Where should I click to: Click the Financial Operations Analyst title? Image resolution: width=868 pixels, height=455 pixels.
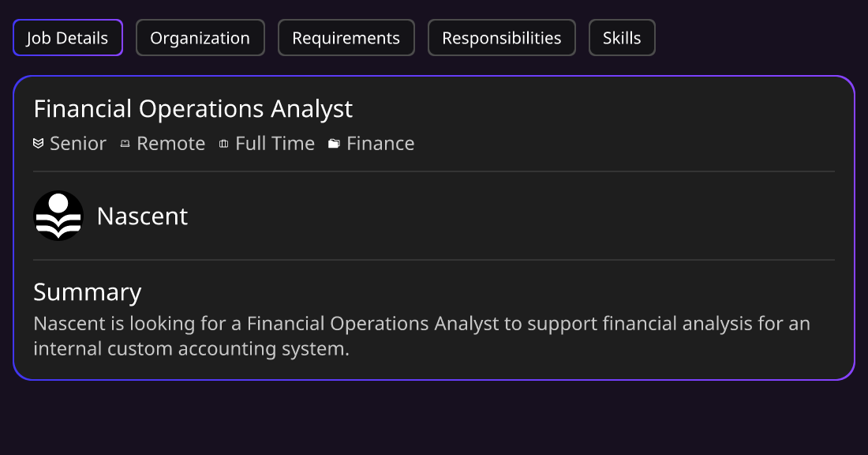pos(193,109)
